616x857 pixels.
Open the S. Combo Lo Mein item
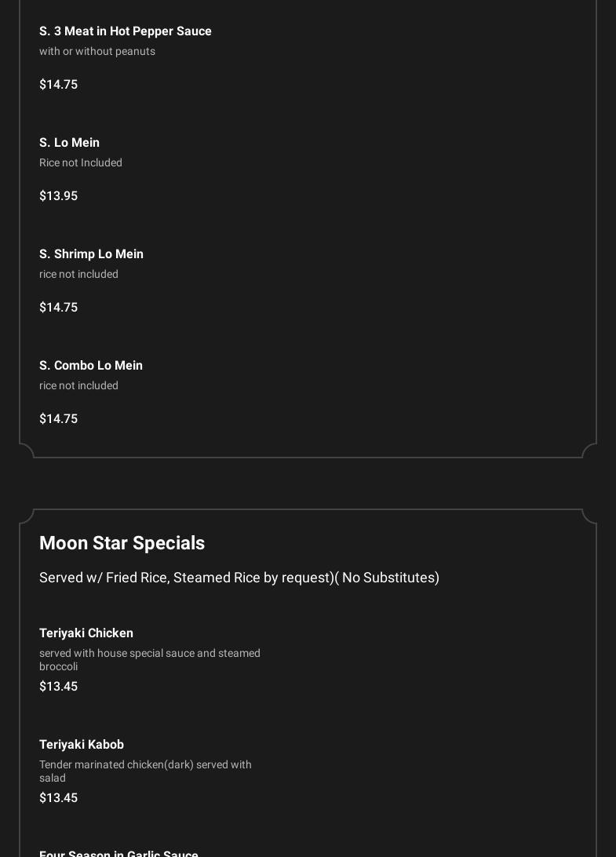pos(91,366)
